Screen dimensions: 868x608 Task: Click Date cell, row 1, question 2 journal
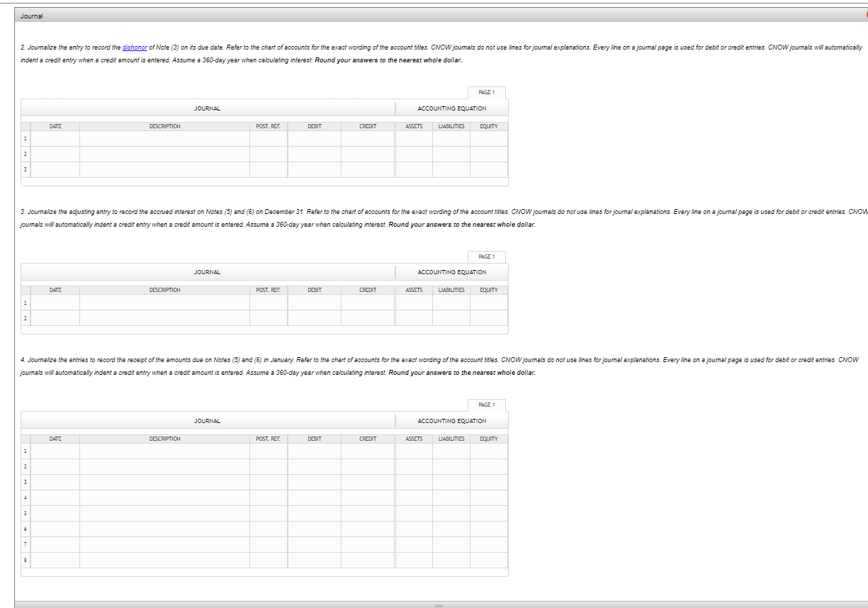(x=55, y=139)
